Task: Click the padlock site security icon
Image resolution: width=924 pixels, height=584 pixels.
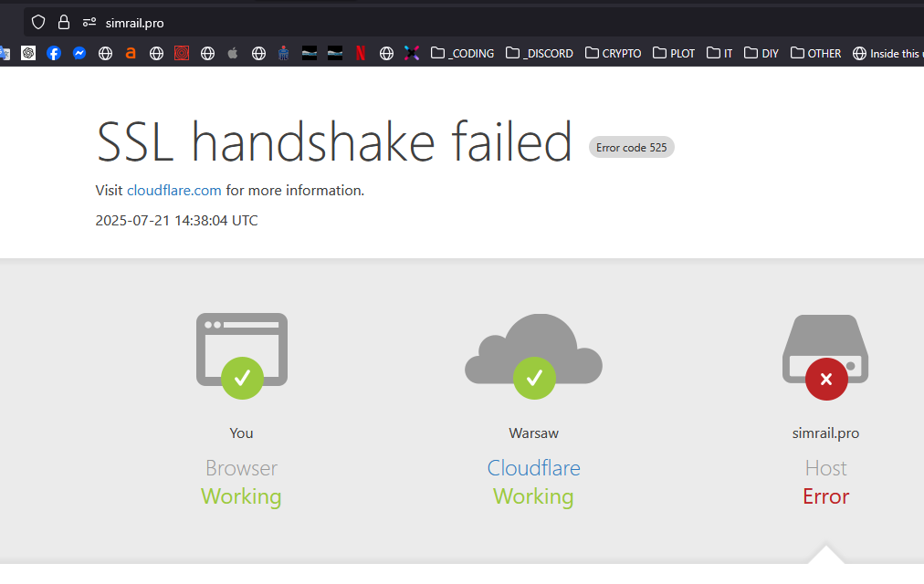Action: 64,23
